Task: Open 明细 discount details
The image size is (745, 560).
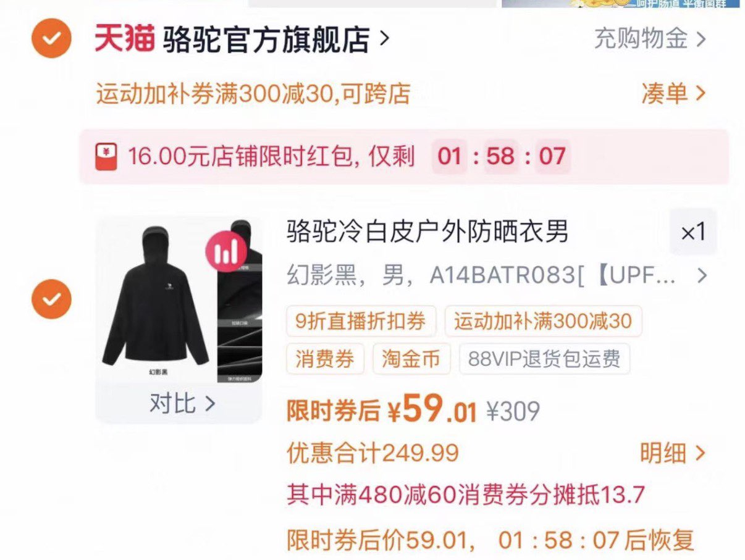Action: (672, 454)
